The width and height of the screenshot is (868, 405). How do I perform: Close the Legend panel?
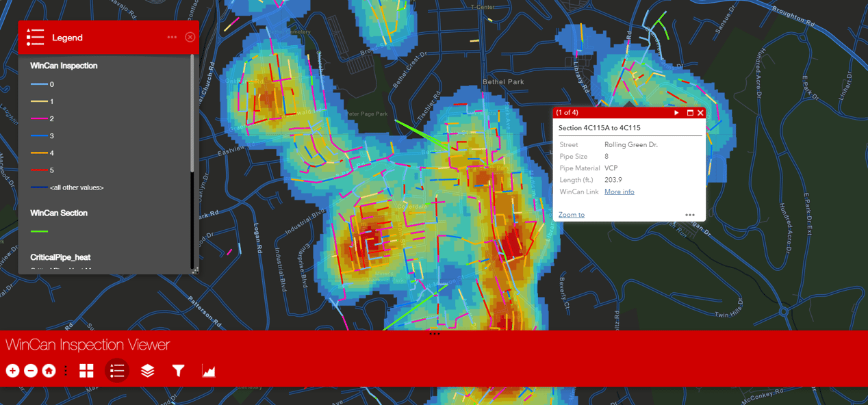pyautogui.click(x=190, y=37)
